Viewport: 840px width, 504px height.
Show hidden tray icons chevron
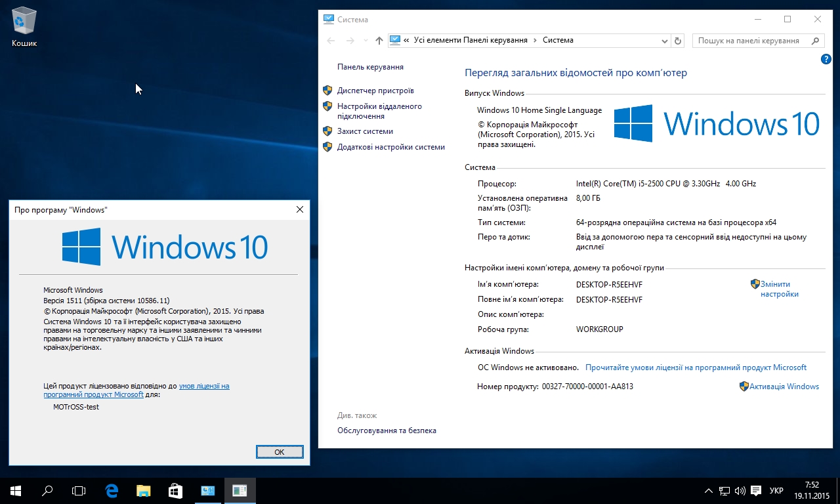pos(709,490)
